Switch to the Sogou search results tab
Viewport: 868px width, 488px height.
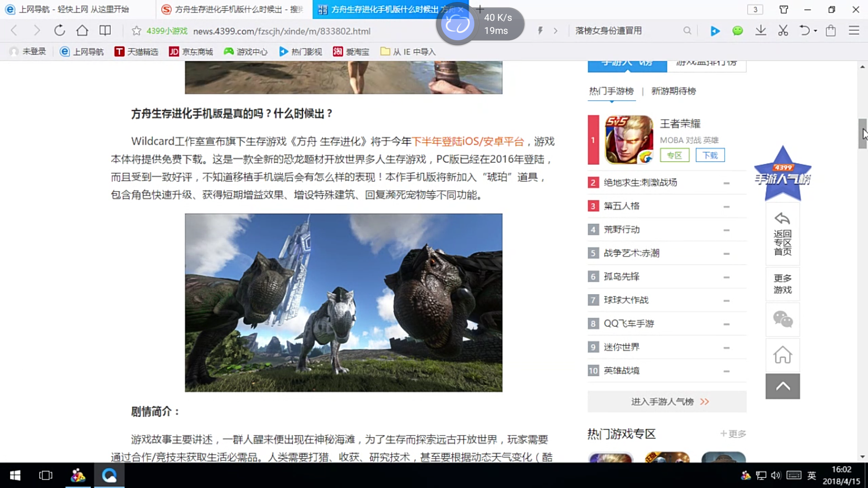tap(234, 9)
